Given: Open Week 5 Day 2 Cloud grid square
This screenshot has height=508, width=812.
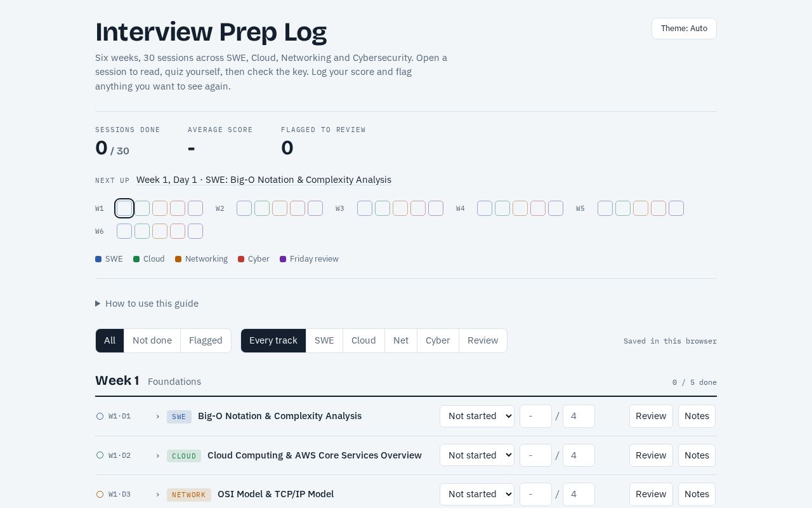Looking at the screenshot, I should coord(623,208).
